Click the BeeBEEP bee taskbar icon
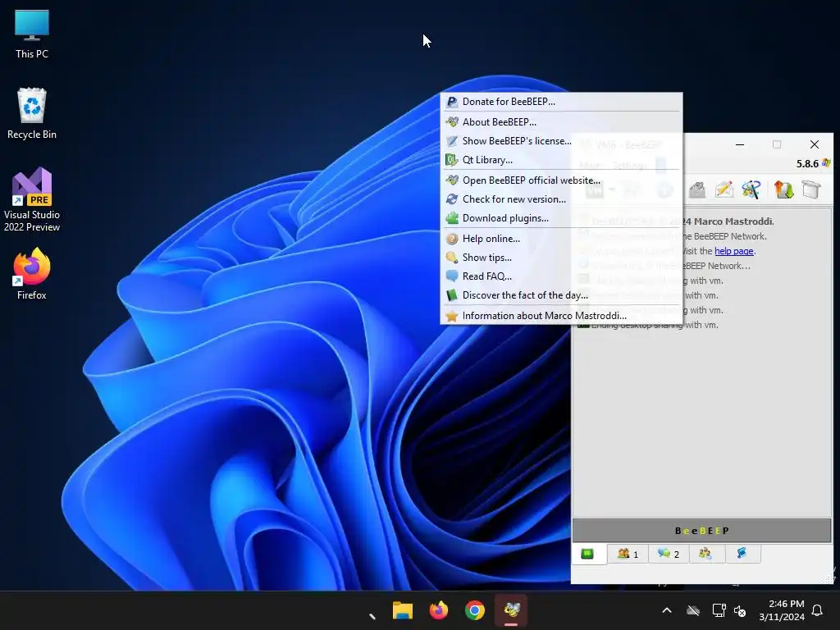The width and height of the screenshot is (840, 630). click(511, 609)
